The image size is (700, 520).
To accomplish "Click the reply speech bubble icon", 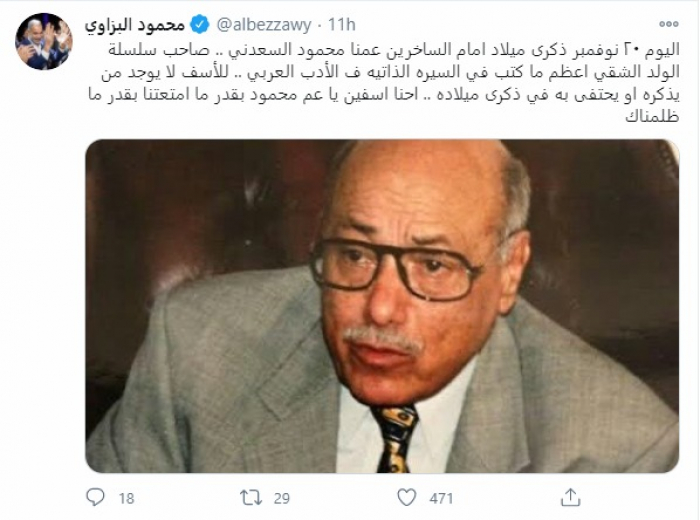I will point(95,497).
